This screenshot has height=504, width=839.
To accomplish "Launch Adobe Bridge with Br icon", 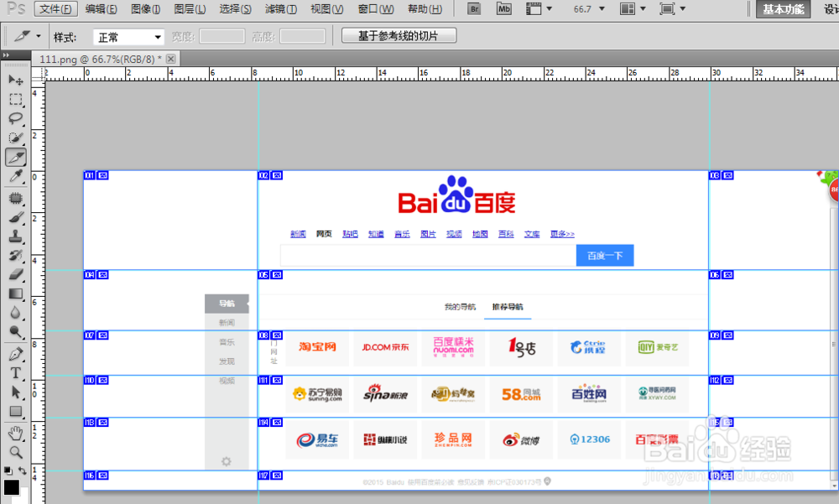I will [x=474, y=8].
